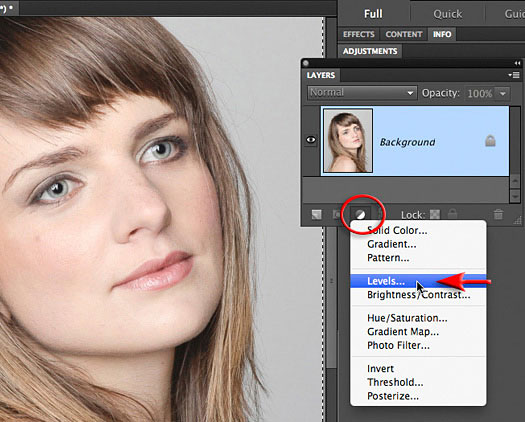The height and width of the screenshot is (422, 525).
Task: Choose Solid Color... from the menu
Action: pyautogui.click(x=418, y=230)
